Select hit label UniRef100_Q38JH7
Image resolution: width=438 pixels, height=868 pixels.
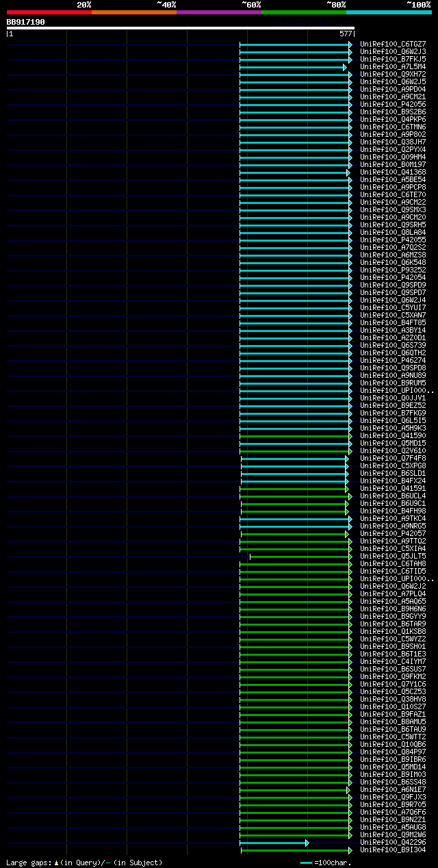tap(393, 142)
